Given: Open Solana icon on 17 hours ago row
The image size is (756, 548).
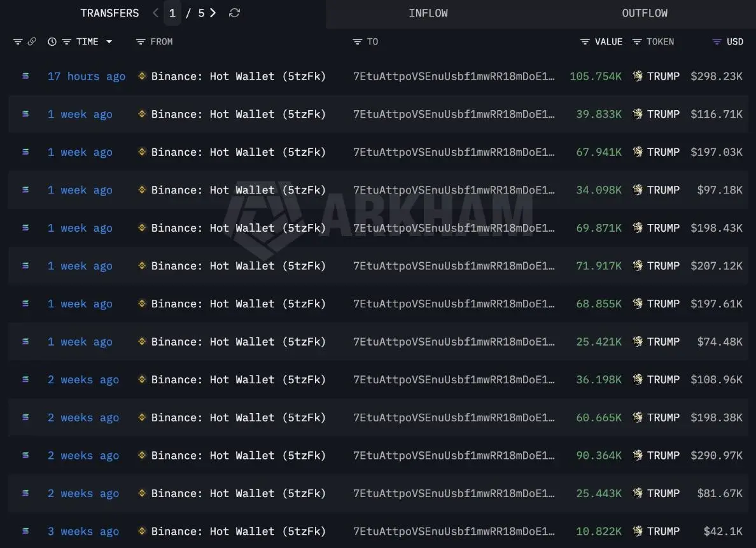Looking at the screenshot, I should click(25, 76).
